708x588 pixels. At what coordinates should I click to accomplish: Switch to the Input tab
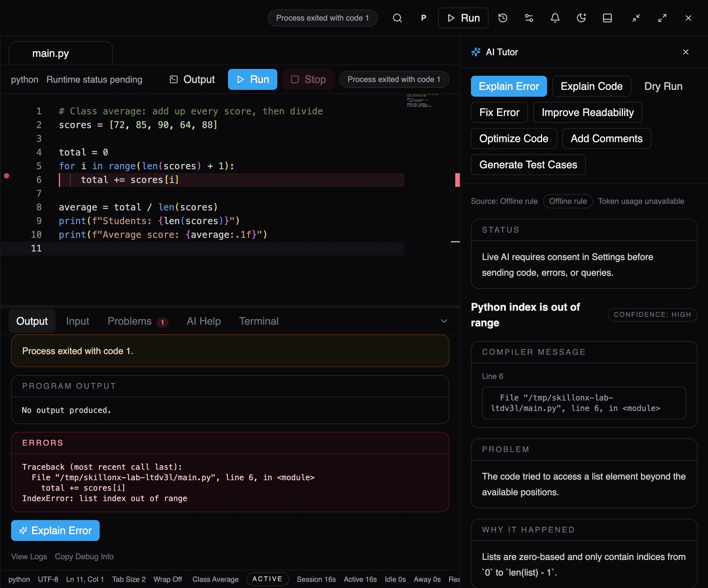point(77,321)
